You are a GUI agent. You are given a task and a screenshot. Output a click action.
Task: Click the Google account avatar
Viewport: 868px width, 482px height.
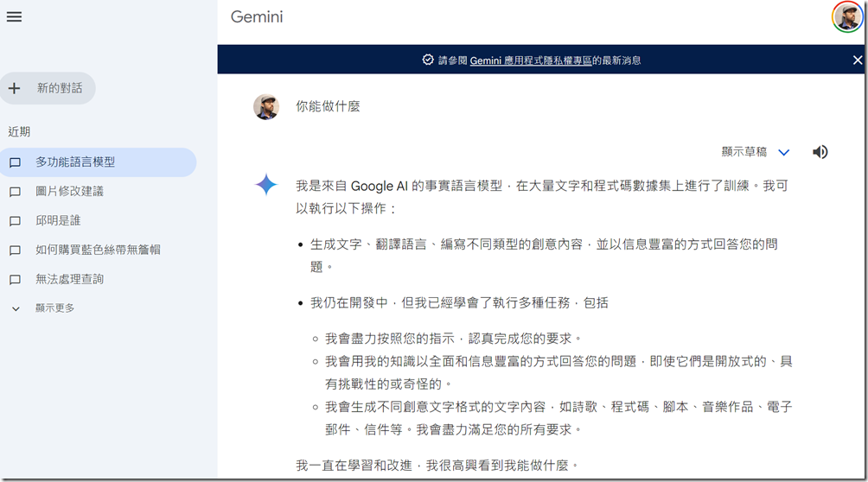[847, 17]
